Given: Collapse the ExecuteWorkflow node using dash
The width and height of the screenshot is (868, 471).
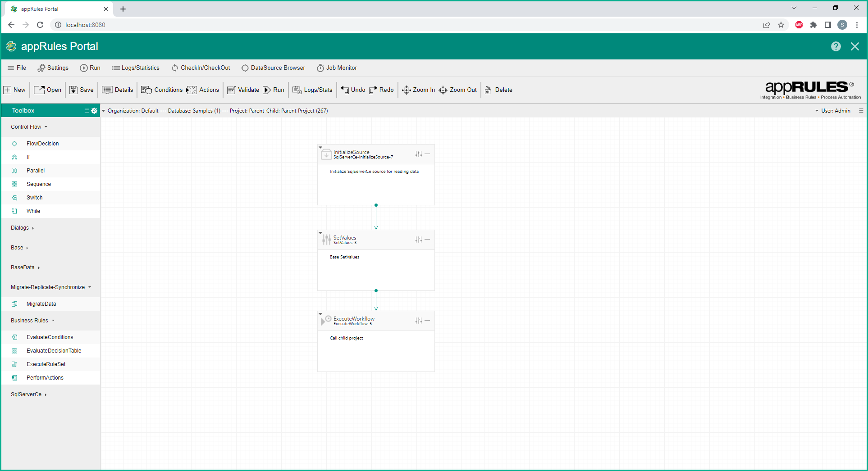Looking at the screenshot, I should click(427, 321).
